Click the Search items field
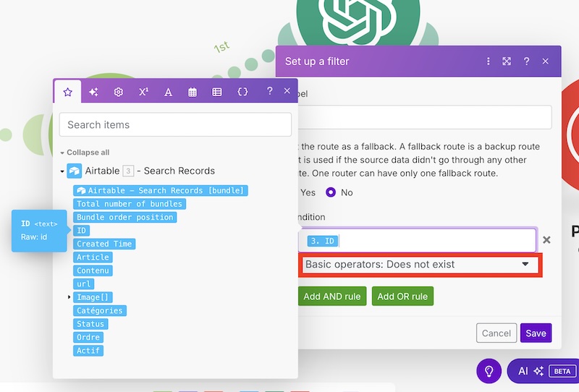This screenshot has width=579, height=392. click(175, 125)
